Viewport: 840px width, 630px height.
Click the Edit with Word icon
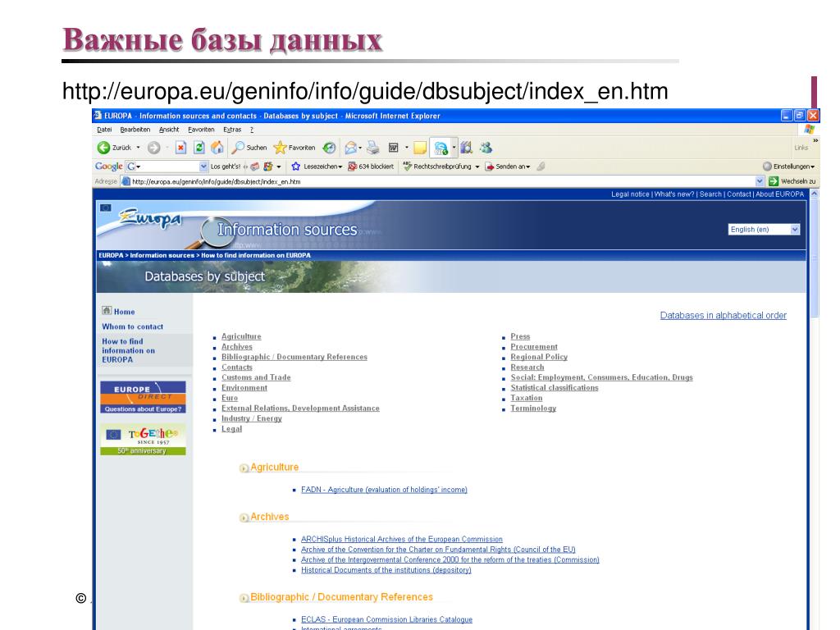pyautogui.click(x=393, y=148)
